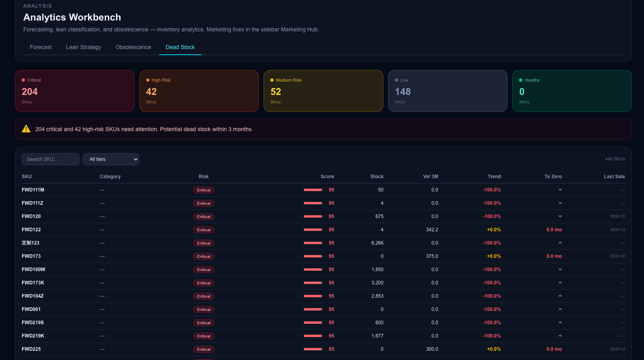Select SKU FWD120 row name

[31, 216]
